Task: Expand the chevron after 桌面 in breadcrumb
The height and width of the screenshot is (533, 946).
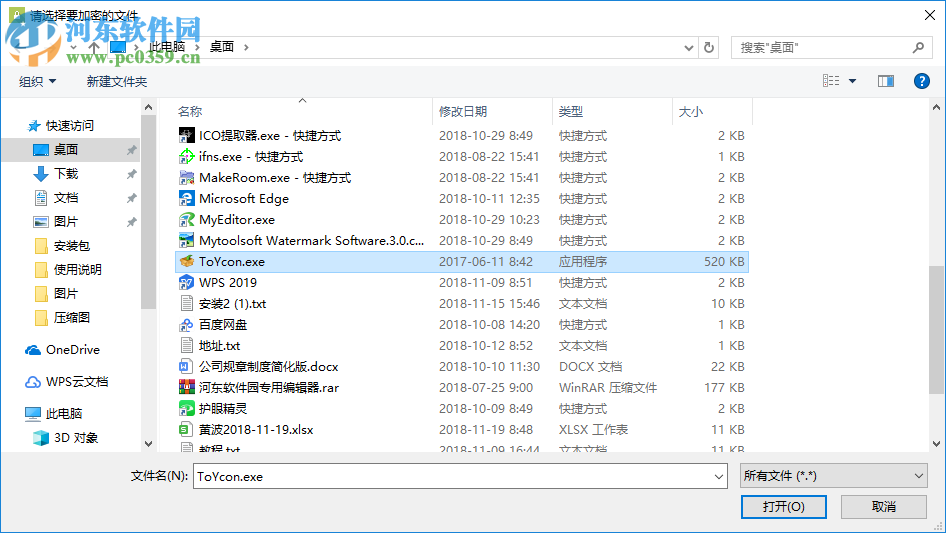Action: pyautogui.click(x=246, y=47)
